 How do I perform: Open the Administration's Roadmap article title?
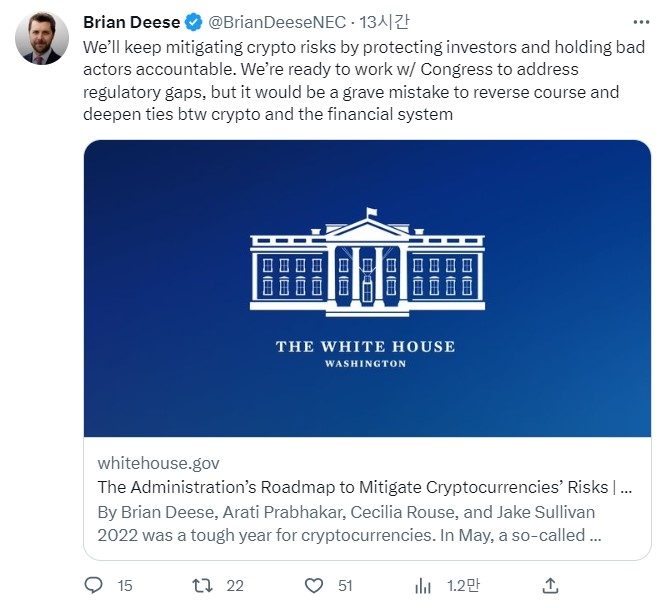364,488
